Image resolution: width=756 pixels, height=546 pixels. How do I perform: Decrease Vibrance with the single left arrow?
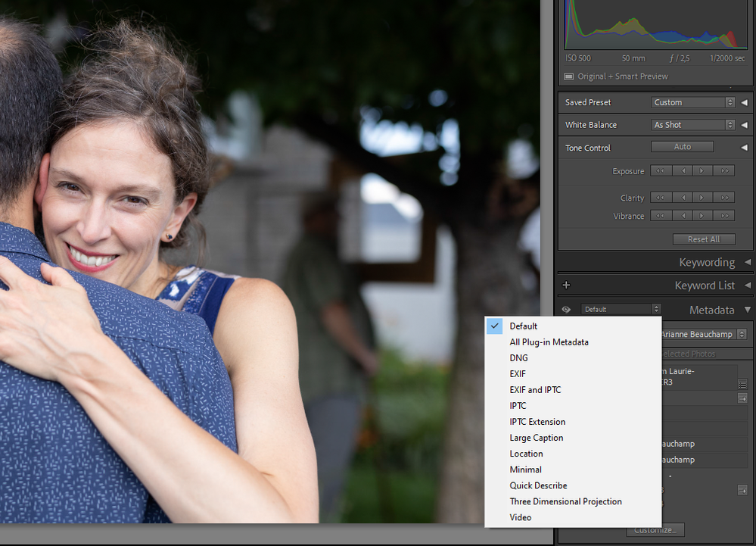[x=683, y=216]
